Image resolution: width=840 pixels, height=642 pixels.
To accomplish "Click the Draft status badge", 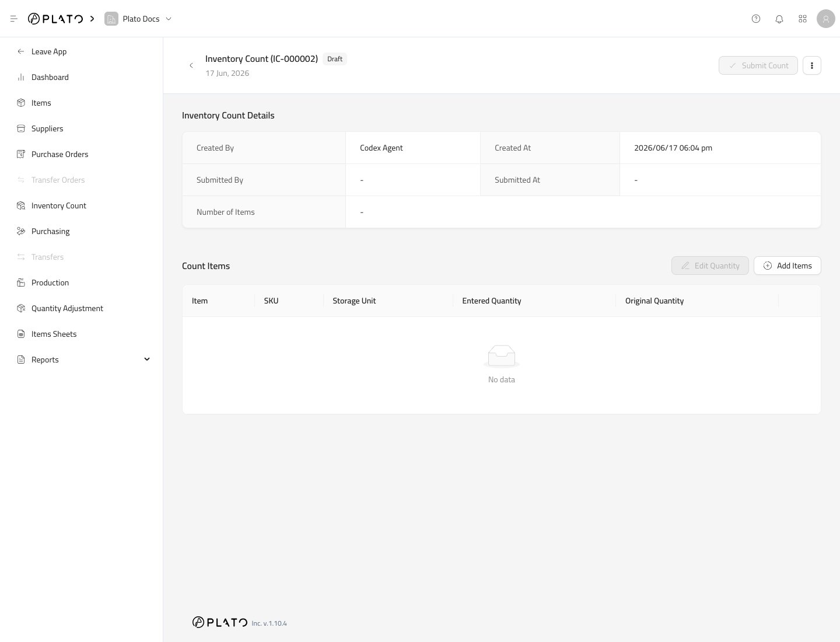I will 335,59.
